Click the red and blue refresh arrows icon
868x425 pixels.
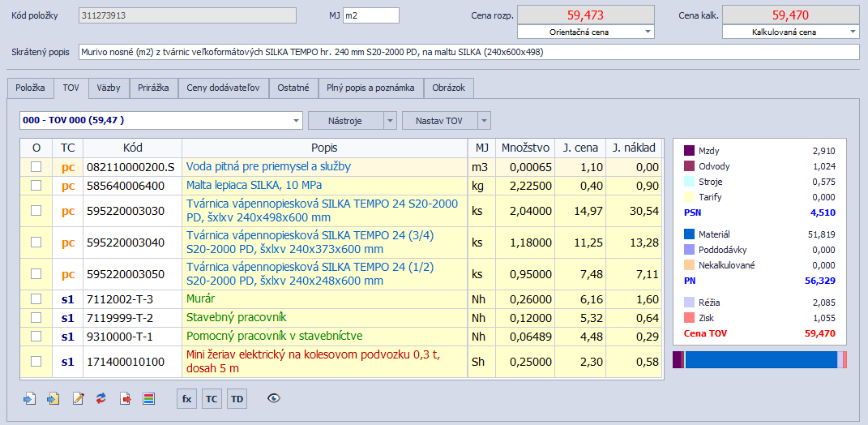coord(101,398)
